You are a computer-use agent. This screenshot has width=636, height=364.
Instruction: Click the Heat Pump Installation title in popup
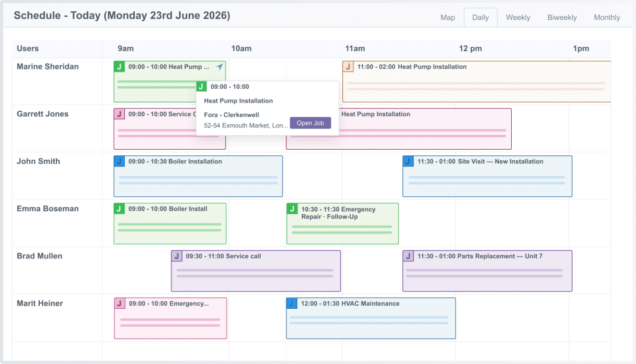[x=238, y=101]
